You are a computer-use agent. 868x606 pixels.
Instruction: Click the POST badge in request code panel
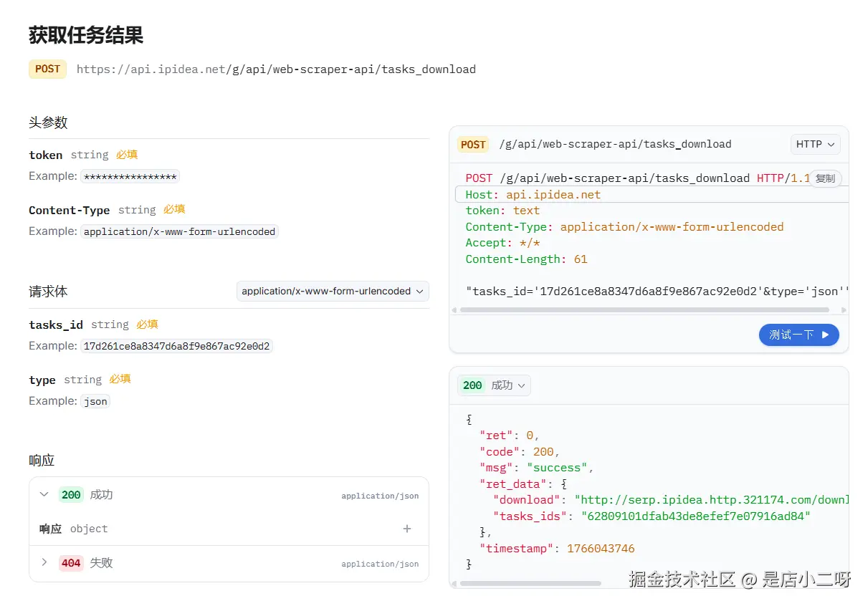coord(473,145)
